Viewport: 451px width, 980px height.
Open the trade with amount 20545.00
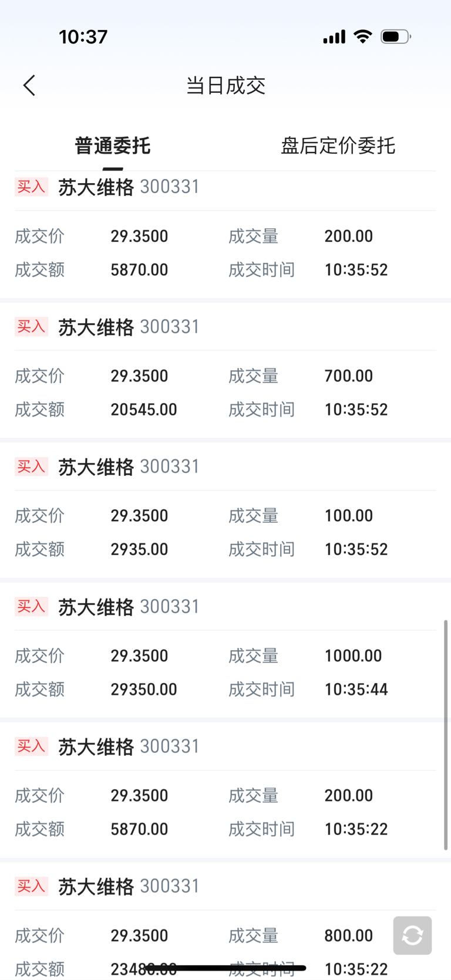[x=225, y=370]
